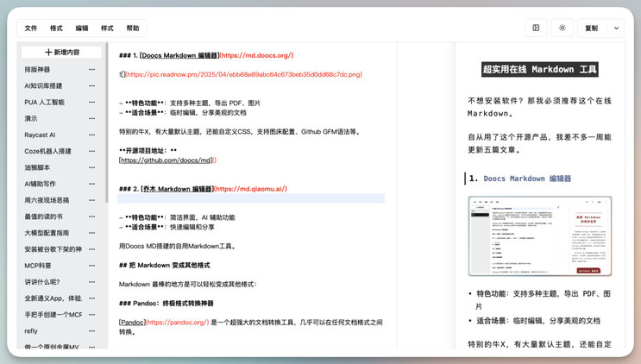
Task: Open the more options for 排版神器
Action: 91,70
